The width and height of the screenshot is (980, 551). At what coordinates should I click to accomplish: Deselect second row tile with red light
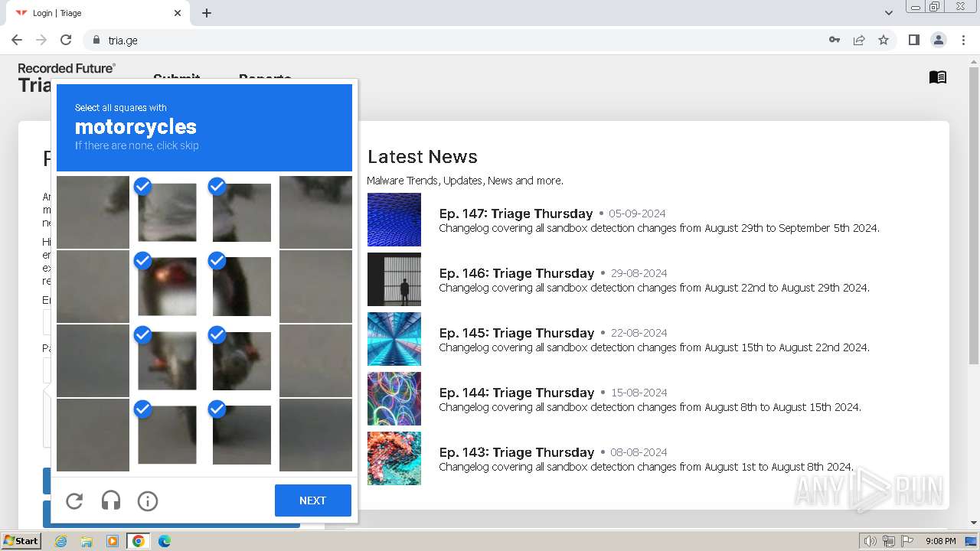167,286
